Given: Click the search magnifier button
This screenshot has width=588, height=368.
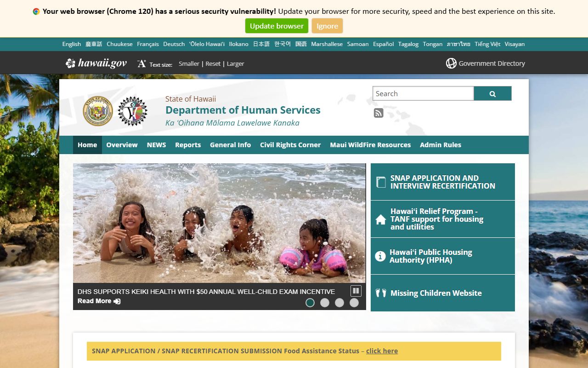Looking at the screenshot, I should coord(492,93).
